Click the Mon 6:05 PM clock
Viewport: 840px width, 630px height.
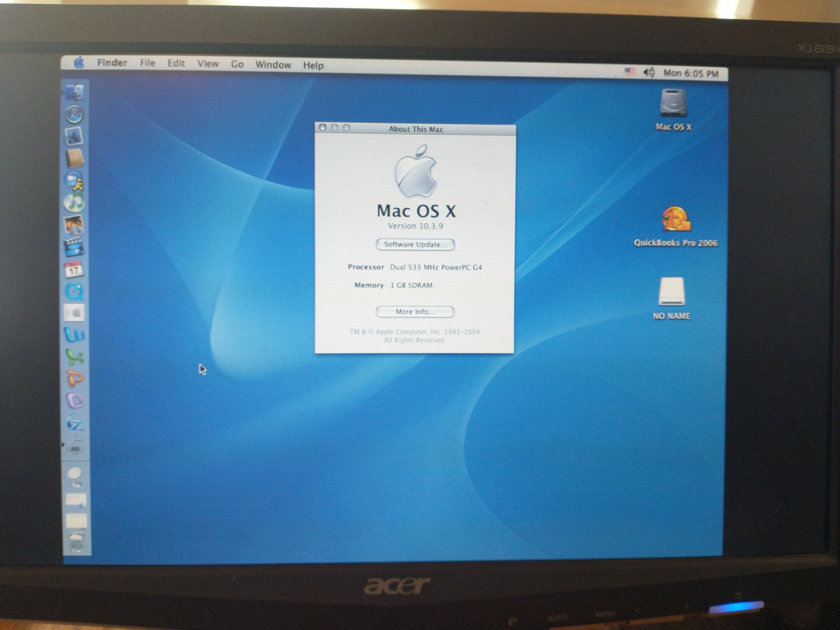click(691, 73)
